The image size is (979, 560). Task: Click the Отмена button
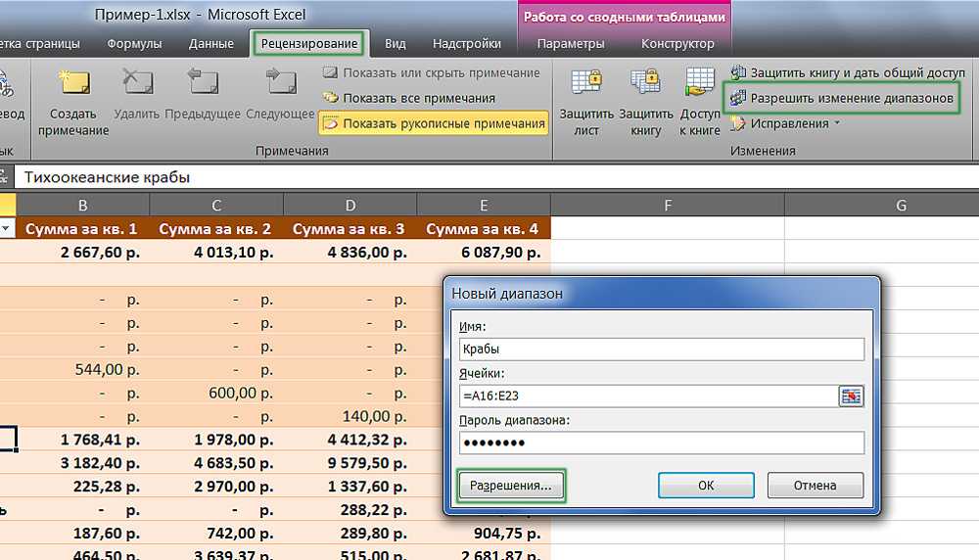(x=815, y=485)
